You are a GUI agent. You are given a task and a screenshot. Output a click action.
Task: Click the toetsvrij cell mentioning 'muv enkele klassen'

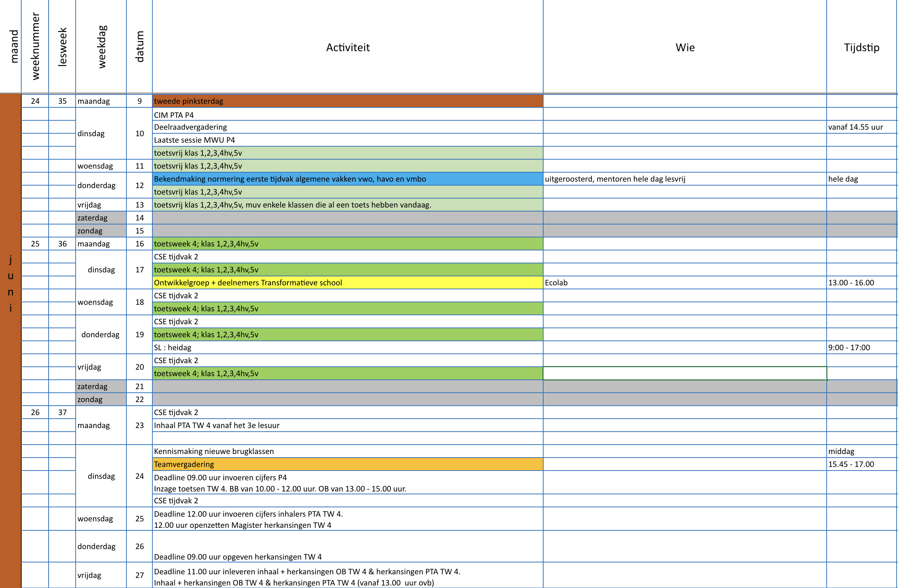pyautogui.click(x=348, y=205)
